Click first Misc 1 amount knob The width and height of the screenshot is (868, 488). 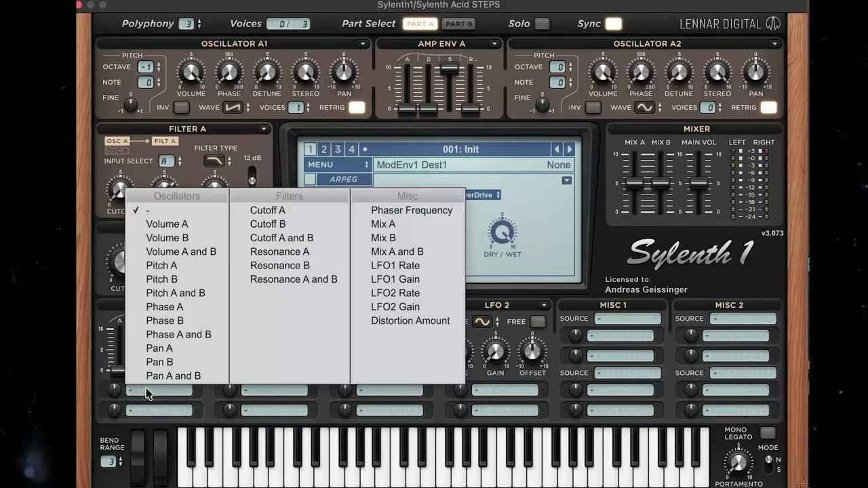[x=576, y=335]
